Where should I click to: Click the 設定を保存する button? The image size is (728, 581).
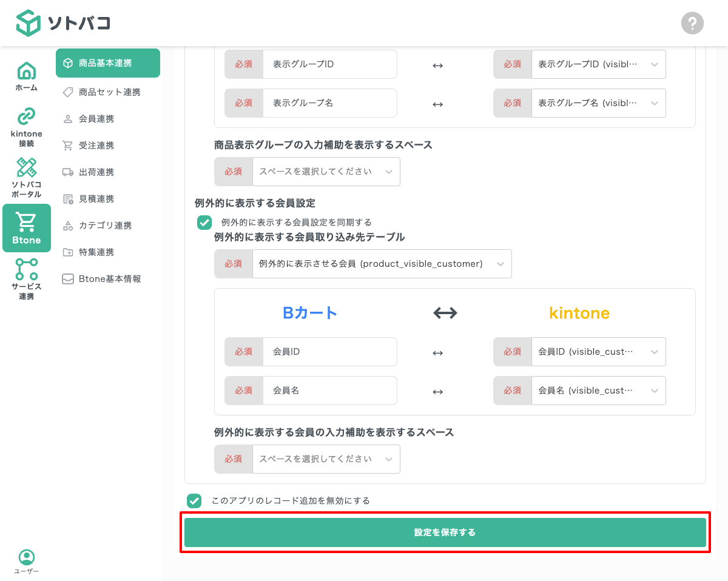[445, 532]
